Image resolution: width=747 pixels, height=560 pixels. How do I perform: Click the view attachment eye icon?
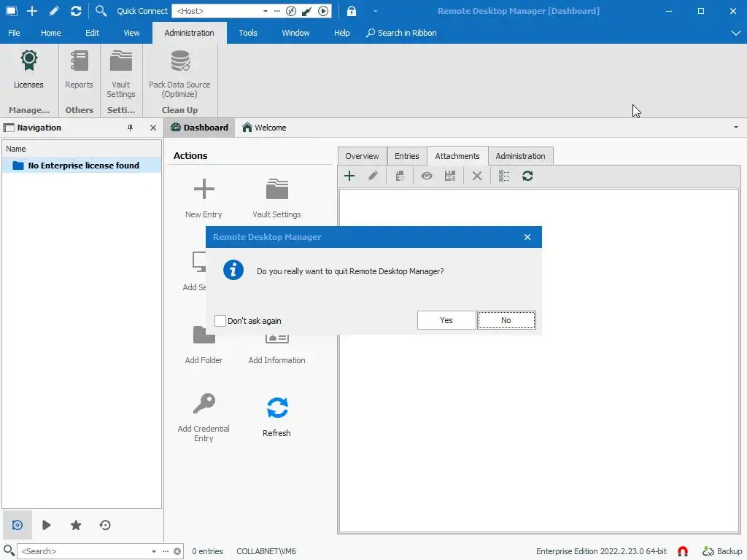[426, 176]
